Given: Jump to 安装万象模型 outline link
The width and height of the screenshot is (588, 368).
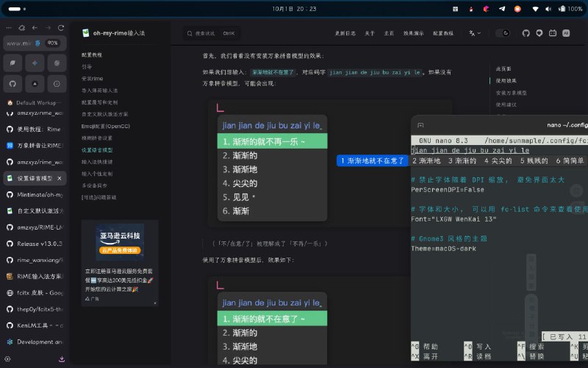Looking at the screenshot, I should 511,93.
